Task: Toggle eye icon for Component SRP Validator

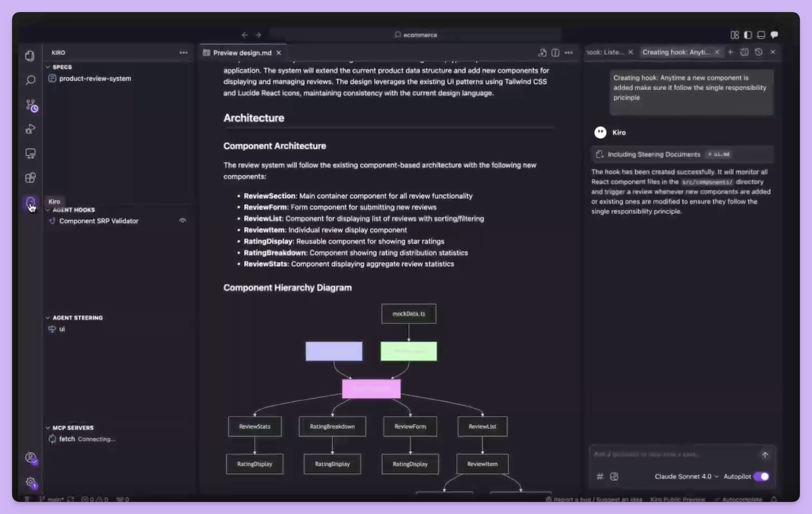Action: click(x=182, y=220)
